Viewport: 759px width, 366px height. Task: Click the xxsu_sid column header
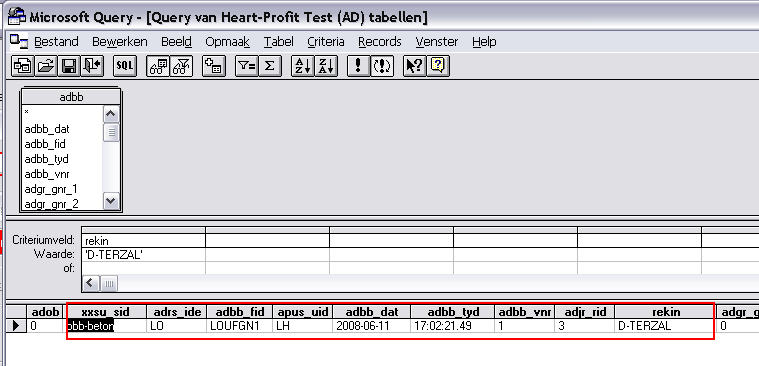pos(106,312)
